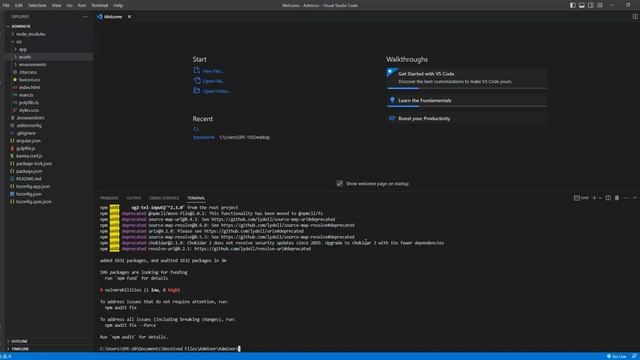
Task: Open tsconfig.spec.json in the explorer
Action: point(33,202)
